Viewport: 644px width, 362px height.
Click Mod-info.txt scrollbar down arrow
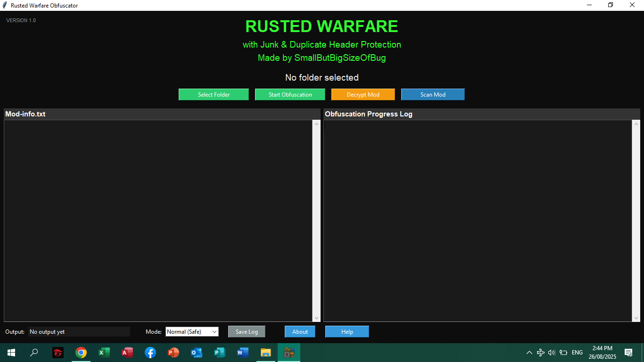pyautogui.click(x=316, y=318)
